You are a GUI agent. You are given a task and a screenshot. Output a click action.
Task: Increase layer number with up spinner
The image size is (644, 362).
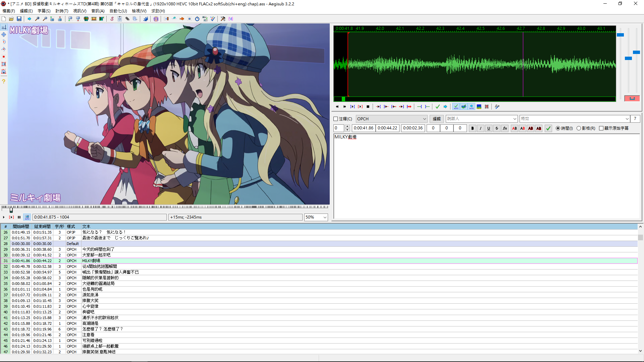347,126
